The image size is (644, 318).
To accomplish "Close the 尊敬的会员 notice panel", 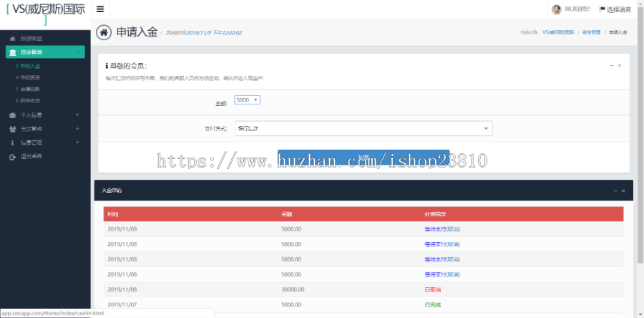I will (x=620, y=66).
